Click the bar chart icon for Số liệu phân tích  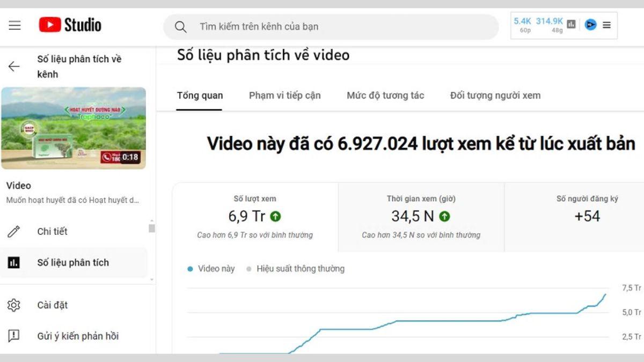click(x=14, y=263)
